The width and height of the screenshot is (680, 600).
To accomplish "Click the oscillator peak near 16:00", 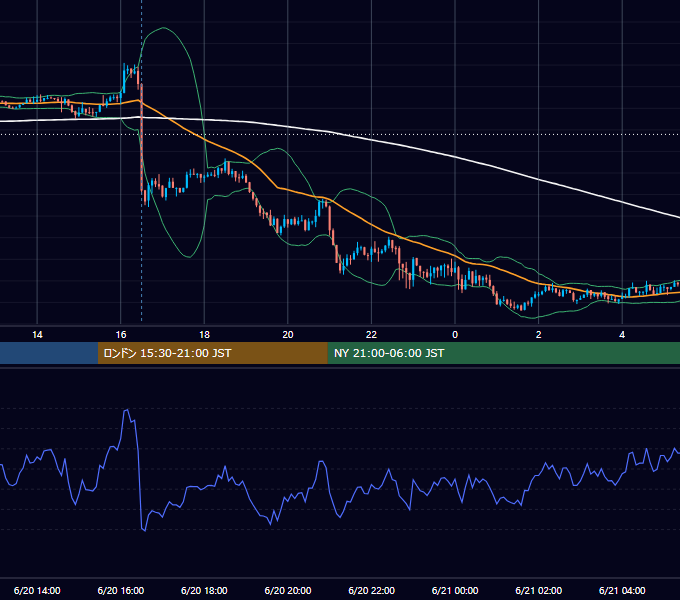I will [x=127, y=409].
